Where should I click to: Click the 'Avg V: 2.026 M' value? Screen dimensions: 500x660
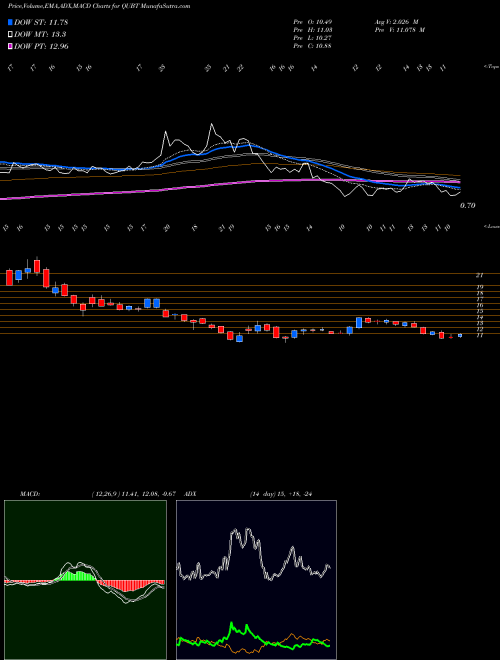pyautogui.click(x=396, y=22)
